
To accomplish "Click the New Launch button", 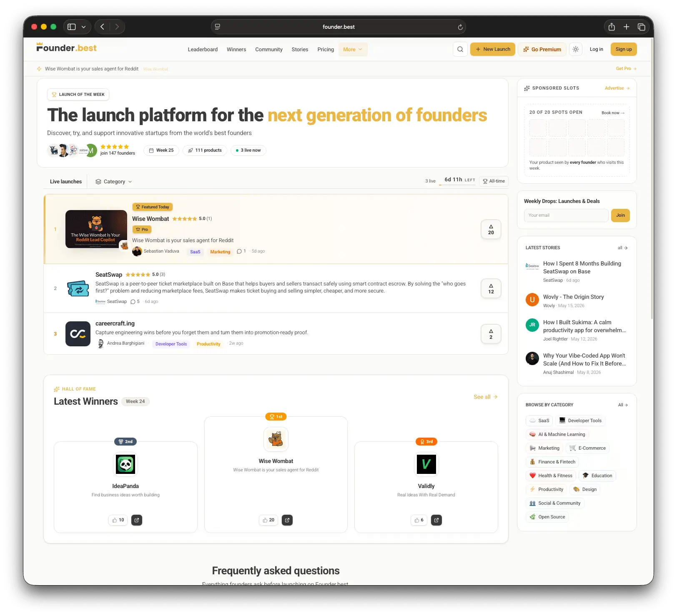I will point(493,49).
